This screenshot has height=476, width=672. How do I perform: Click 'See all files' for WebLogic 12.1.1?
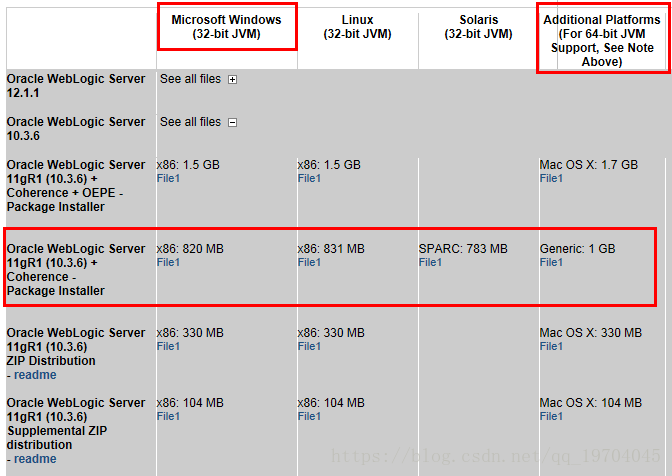click(x=190, y=79)
